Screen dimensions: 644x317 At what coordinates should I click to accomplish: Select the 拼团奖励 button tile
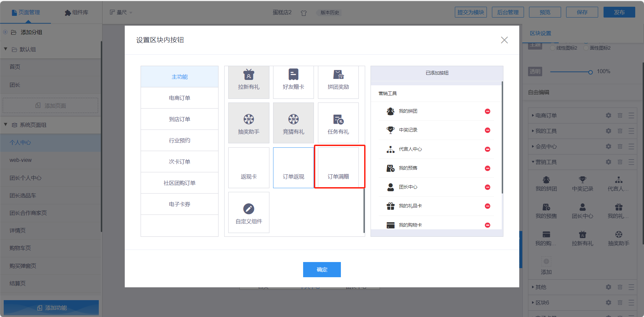pyautogui.click(x=338, y=82)
